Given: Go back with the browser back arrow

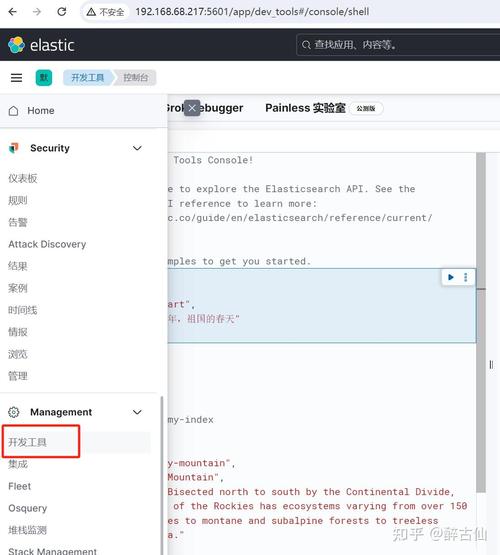Looking at the screenshot, I should click(x=12, y=12).
